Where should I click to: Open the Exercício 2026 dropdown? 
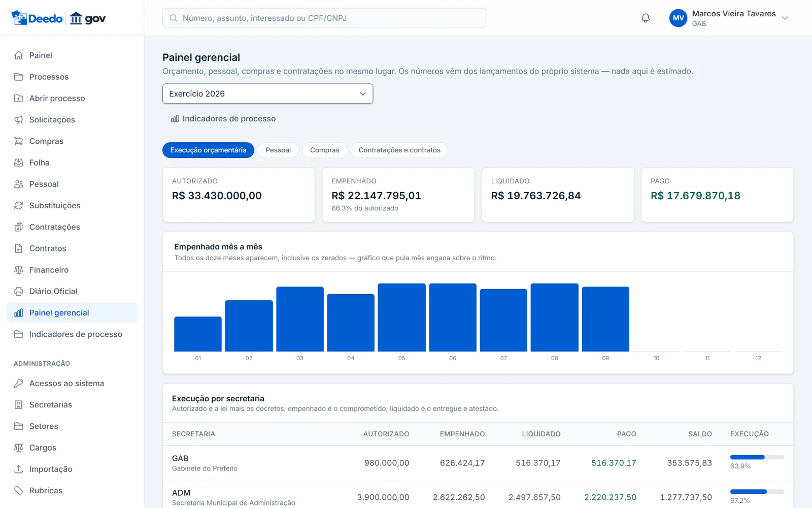(267, 94)
